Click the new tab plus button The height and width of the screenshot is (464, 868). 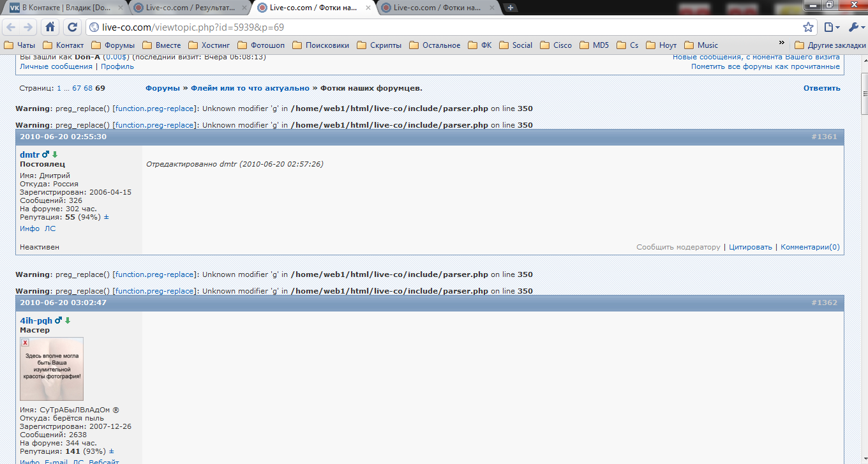[511, 8]
